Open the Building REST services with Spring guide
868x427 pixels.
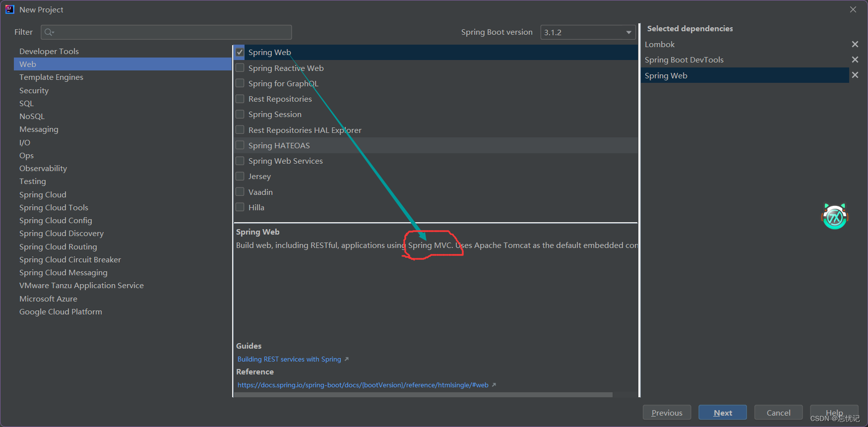tap(289, 359)
